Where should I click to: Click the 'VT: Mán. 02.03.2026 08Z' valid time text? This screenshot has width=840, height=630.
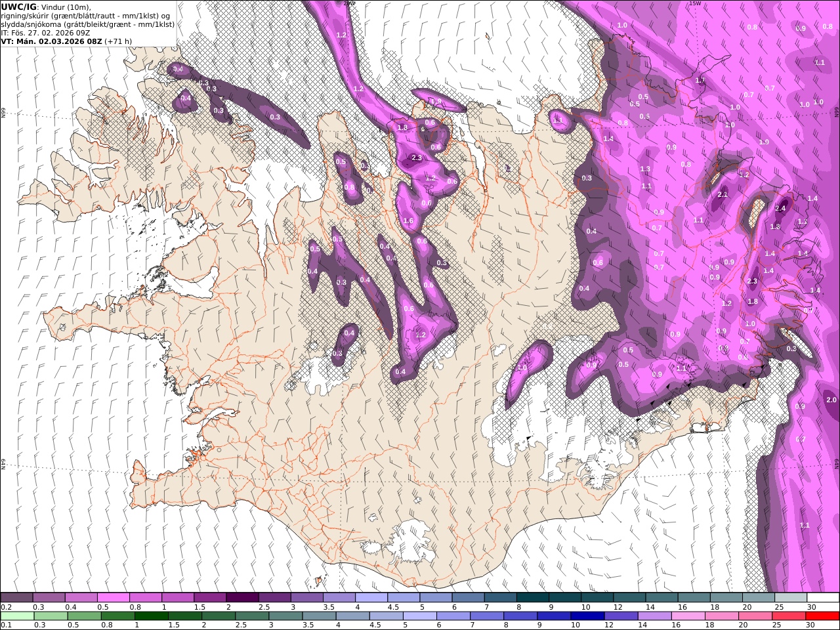point(51,41)
